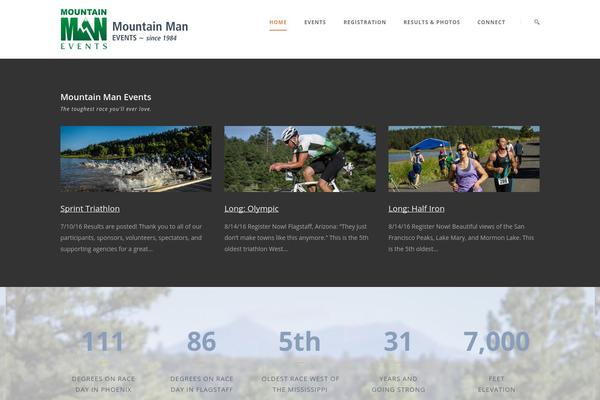
Task: Click the '8/14/16 Register Now! Flagstaff' excerpt
Action: tap(296, 238)
